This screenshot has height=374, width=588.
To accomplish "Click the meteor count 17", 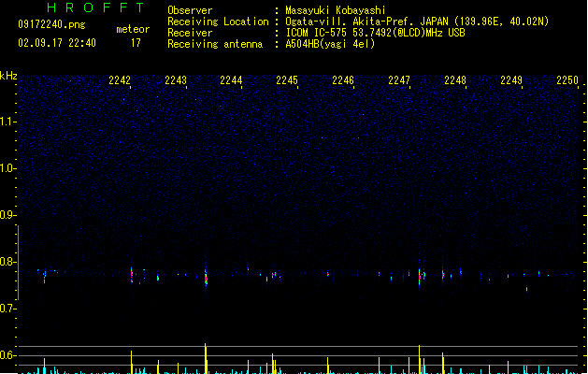I will click(136, 43).
